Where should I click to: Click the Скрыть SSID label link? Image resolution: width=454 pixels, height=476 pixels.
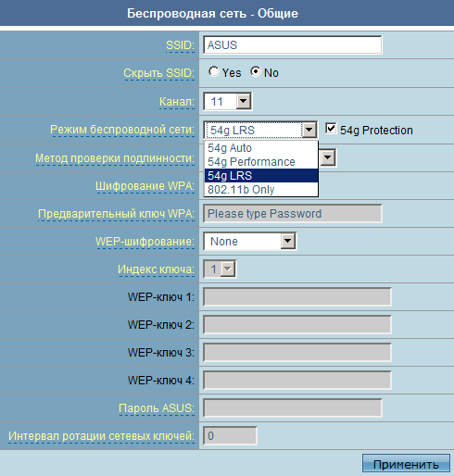[x=159, y=73]
